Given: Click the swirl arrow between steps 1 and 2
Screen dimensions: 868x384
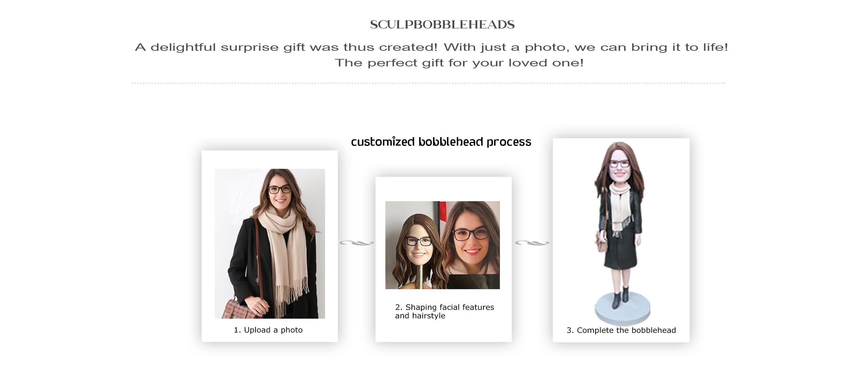Looking at the screenshot, I should (x=357, y=243).
